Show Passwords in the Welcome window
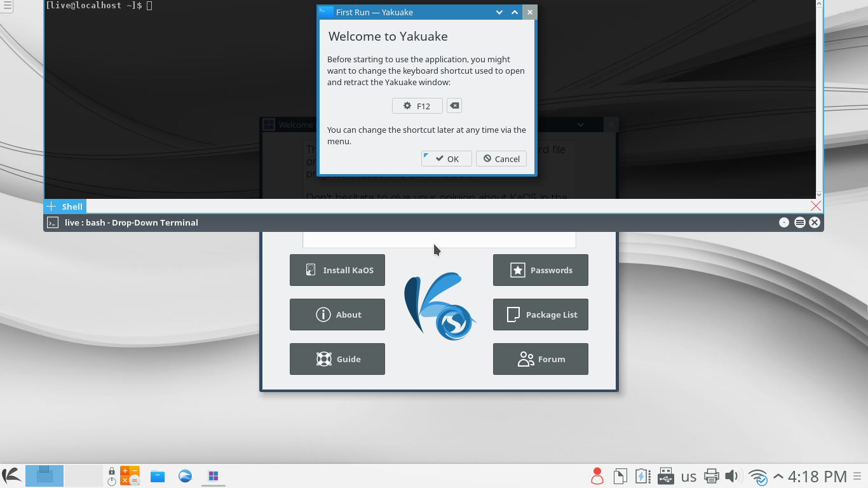Screen dimensions: 868x488 click(x=541, y=270)
